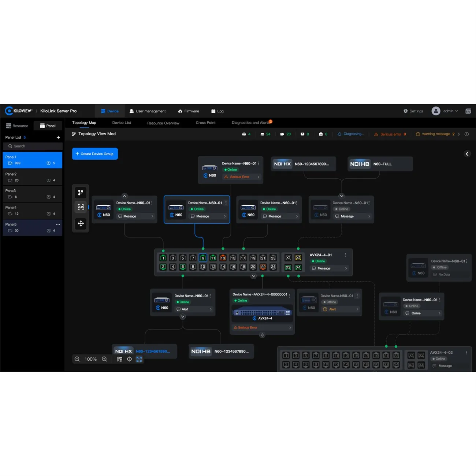Select the pan/move tool icon

click(81, 224)
